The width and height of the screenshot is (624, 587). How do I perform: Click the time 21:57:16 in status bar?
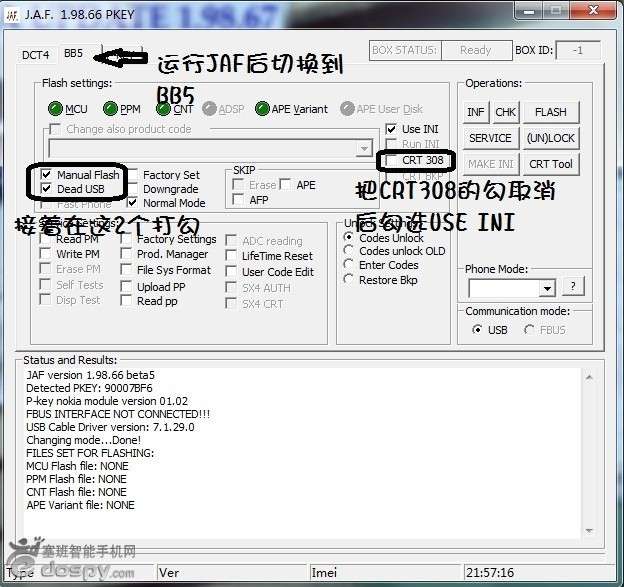(x=490, y=573)
